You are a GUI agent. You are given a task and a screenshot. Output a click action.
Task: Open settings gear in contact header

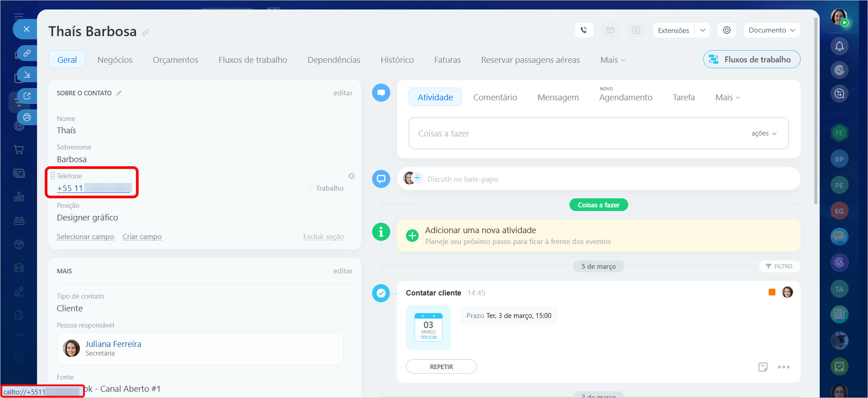(x=727, y=30)
